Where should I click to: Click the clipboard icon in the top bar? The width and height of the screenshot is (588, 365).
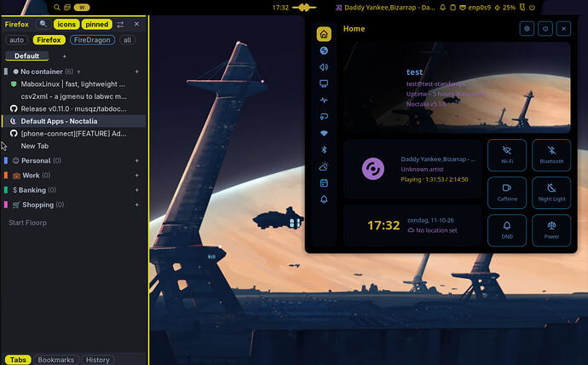[453, 7]
